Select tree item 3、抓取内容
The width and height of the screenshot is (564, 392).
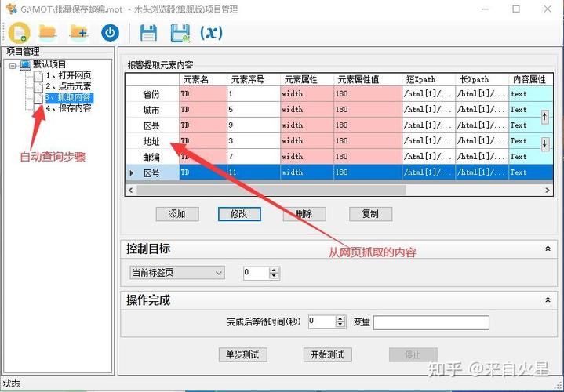point(69,97)
